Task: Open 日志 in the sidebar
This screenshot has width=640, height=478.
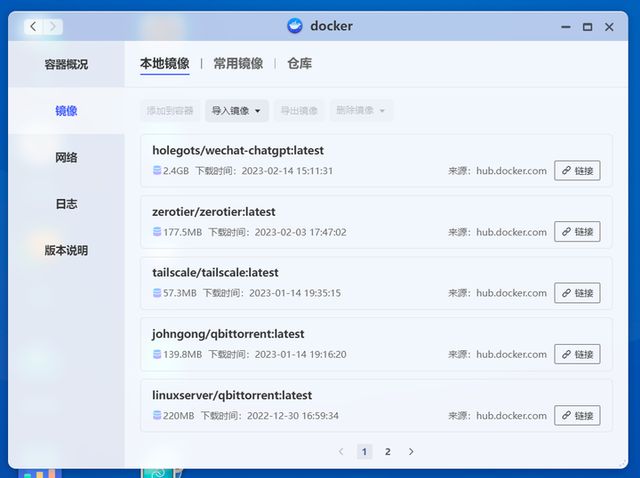Action: point(66,204)
